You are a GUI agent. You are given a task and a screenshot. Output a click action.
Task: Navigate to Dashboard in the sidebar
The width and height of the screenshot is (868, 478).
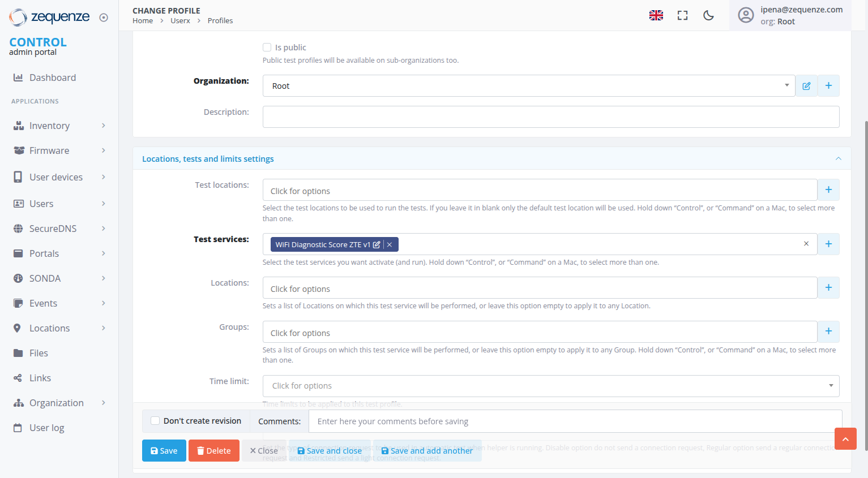pos(52,77)
